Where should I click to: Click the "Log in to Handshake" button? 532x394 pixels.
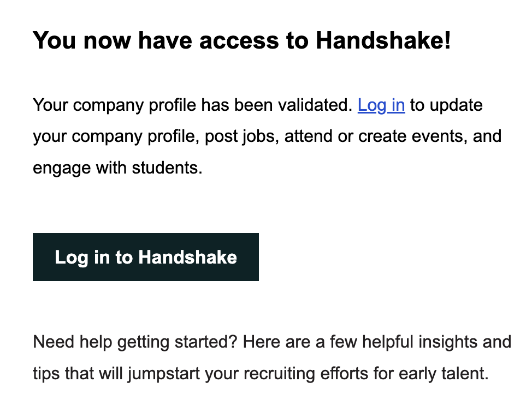(145, 256)
